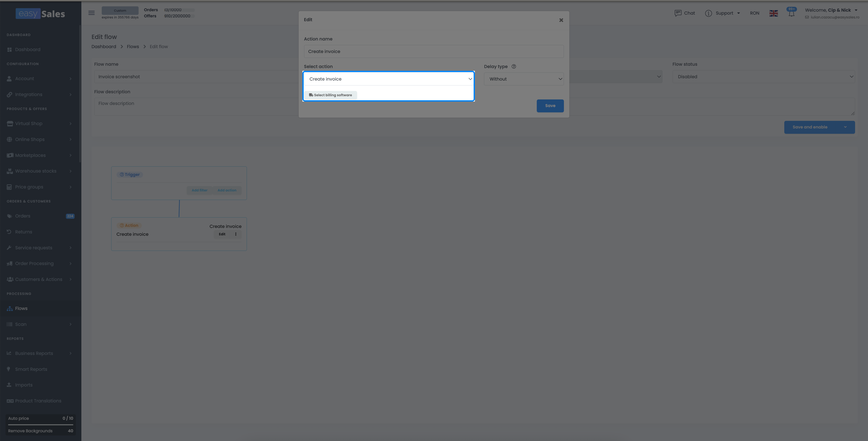Open the Chat icon in top bar
The image size is (868, 441).
678,13
